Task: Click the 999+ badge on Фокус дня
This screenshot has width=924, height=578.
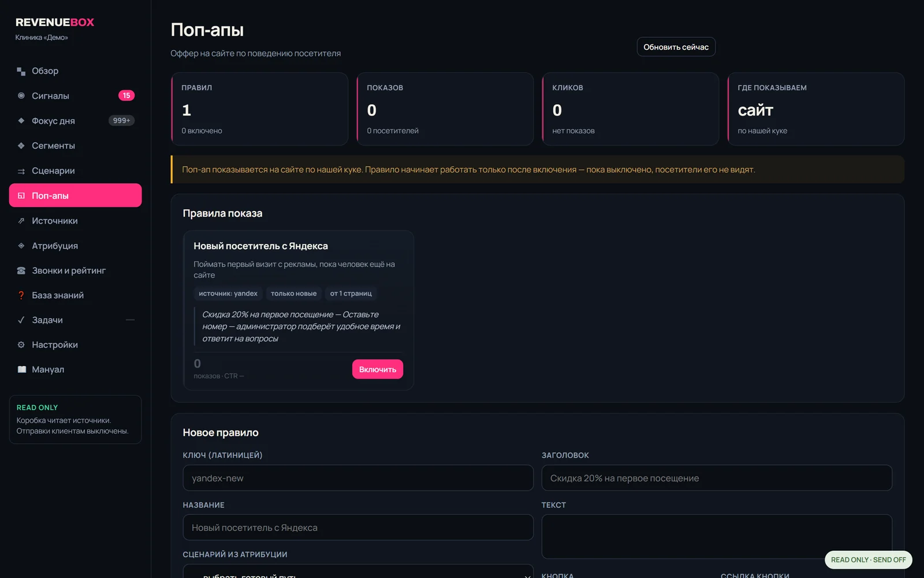Action: point(121,121)
